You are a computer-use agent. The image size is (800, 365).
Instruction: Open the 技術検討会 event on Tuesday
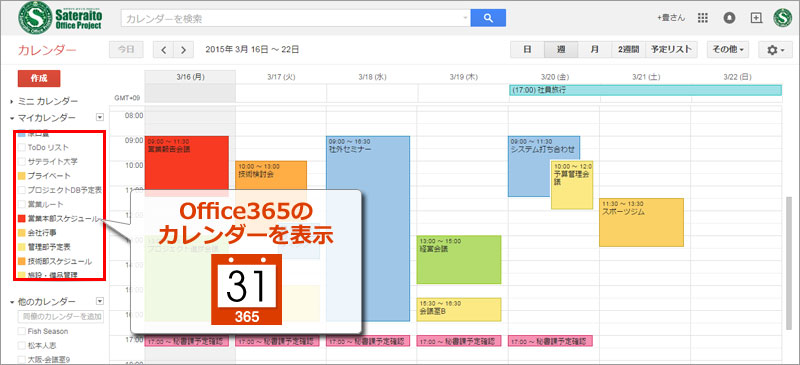click(x=271, y=176)
